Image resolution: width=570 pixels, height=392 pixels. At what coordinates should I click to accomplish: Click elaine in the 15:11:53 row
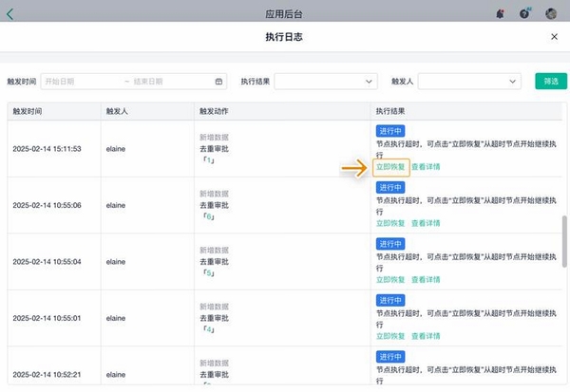point(116,149)
